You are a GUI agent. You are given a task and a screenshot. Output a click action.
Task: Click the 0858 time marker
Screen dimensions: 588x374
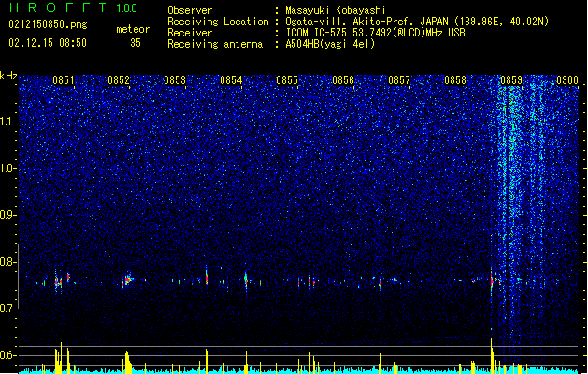point(455,80)
